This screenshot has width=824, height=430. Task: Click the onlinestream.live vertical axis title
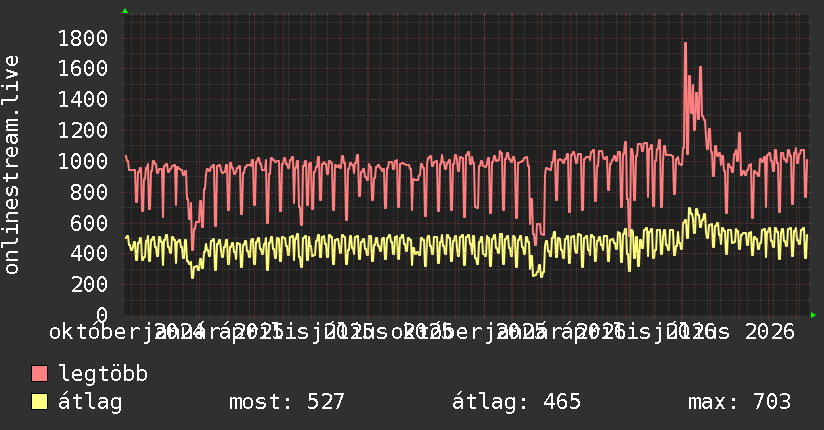click(11, 165)
